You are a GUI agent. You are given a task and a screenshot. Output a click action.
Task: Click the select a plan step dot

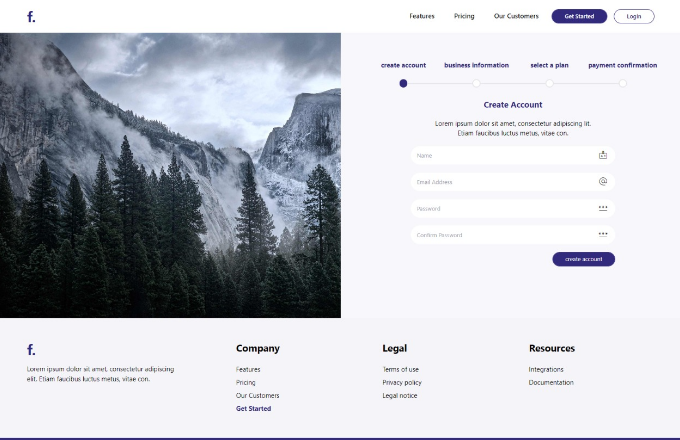pos(549,83)
